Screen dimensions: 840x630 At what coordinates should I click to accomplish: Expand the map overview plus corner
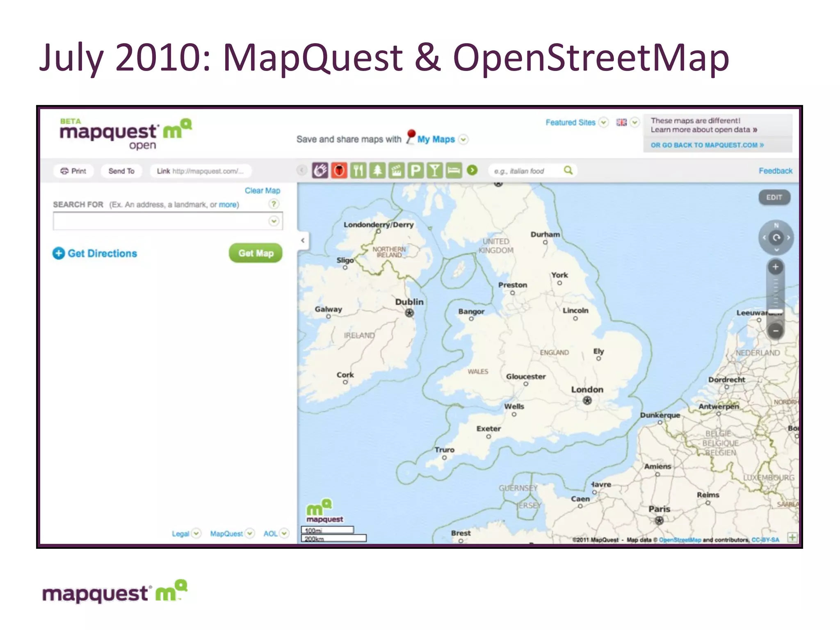792,537
